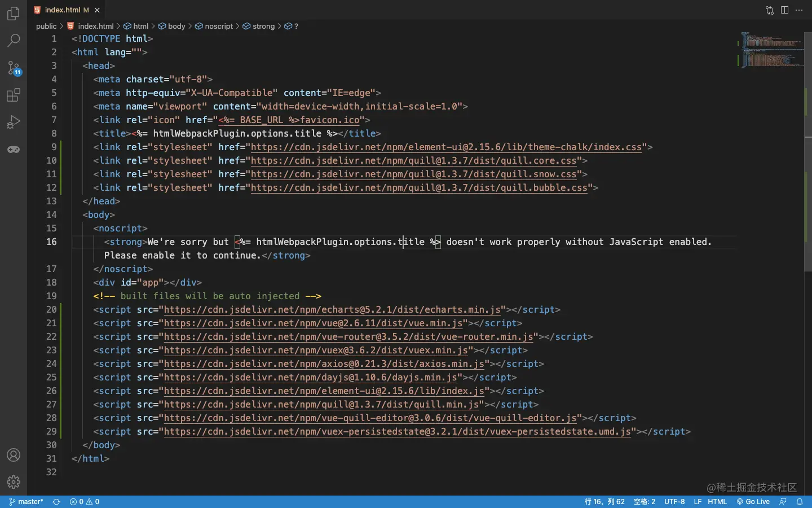Image resolution: width=812 pixels, height=508 pixels.
Task: Start Go Live server
Action: pos(753,502)
